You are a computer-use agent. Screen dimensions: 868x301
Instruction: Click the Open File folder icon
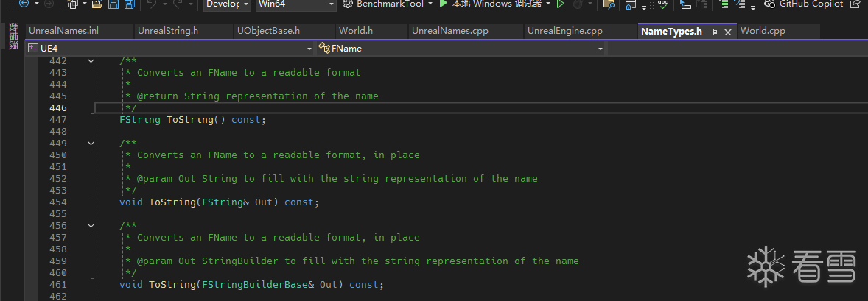(x=97, y=4)
